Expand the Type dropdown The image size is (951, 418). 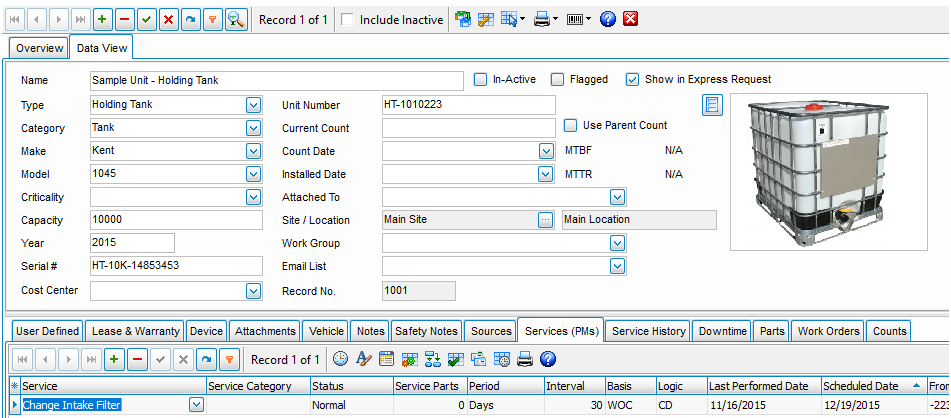point(254,105)
